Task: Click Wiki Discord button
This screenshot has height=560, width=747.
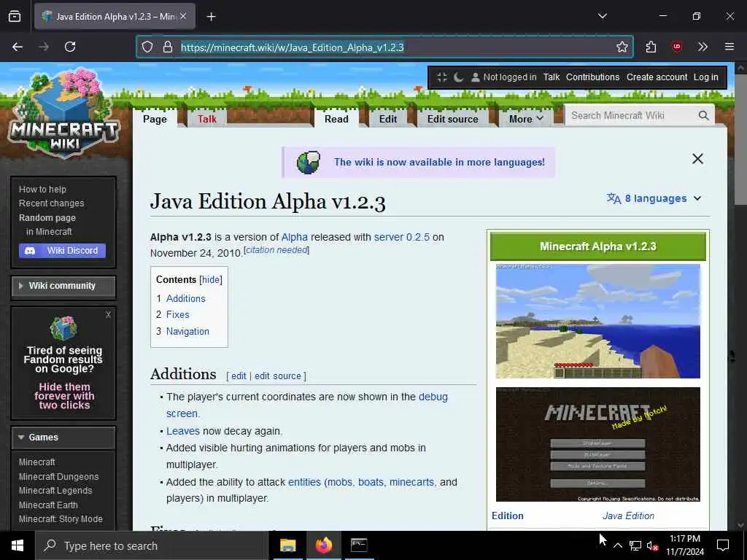Action: click(x=63, y=251)
